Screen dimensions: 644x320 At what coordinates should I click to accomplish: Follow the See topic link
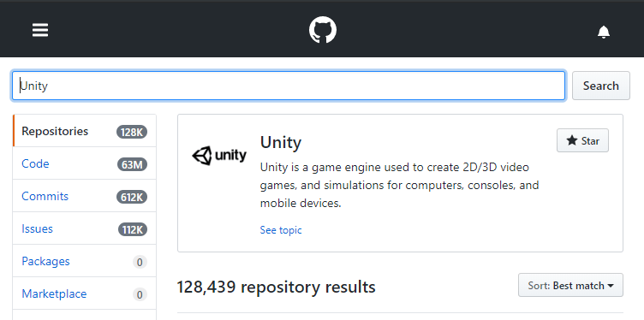click(281, 230)
